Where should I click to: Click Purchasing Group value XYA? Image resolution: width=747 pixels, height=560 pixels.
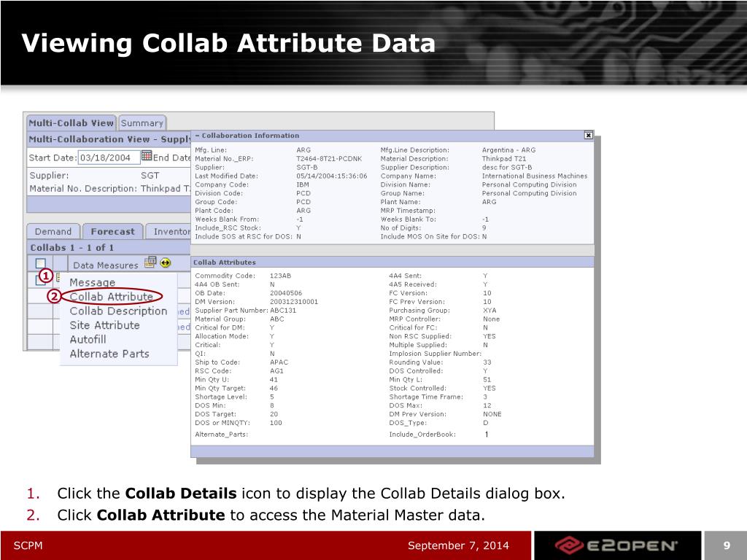click(x=489, y=310)
